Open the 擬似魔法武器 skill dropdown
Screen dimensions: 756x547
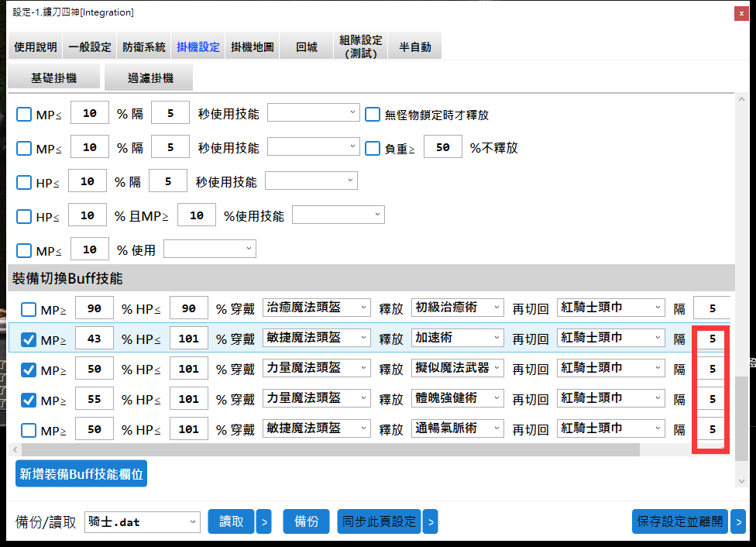458,368
